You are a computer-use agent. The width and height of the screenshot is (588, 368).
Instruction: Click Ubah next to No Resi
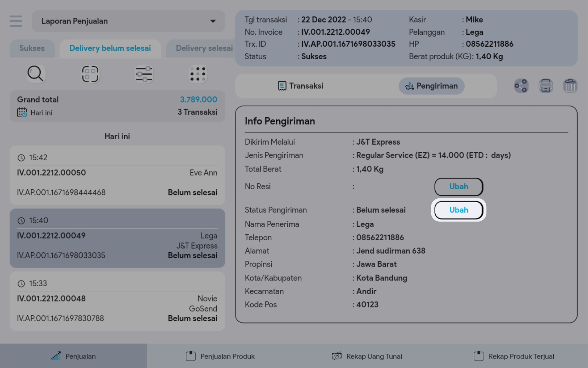[458, 187]
